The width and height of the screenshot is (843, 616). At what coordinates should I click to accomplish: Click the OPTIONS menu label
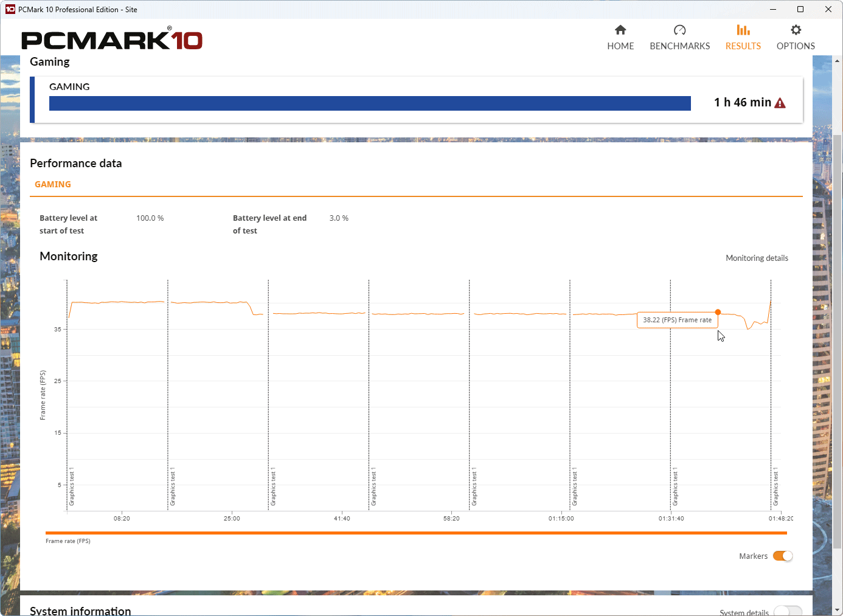pos(796,46)
